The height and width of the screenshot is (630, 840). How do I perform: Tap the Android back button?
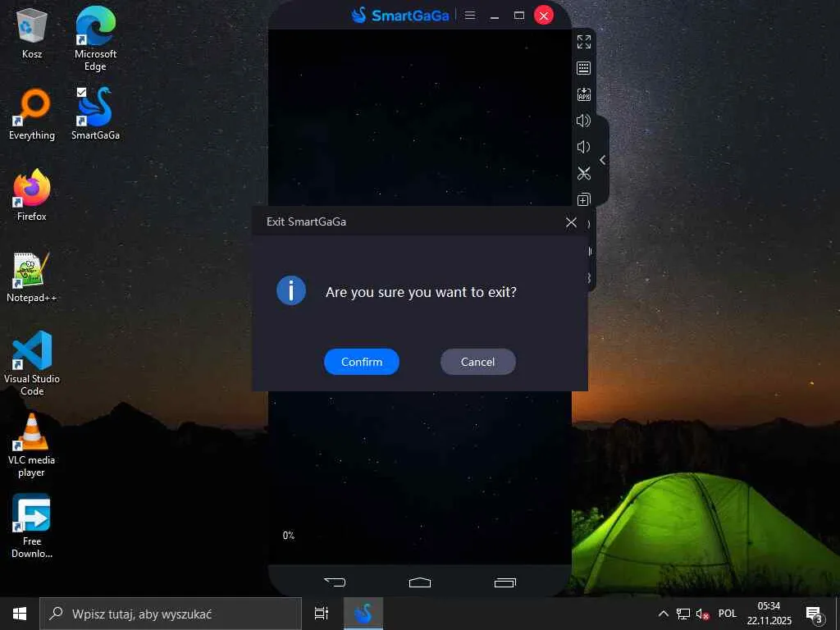[335, 582]
